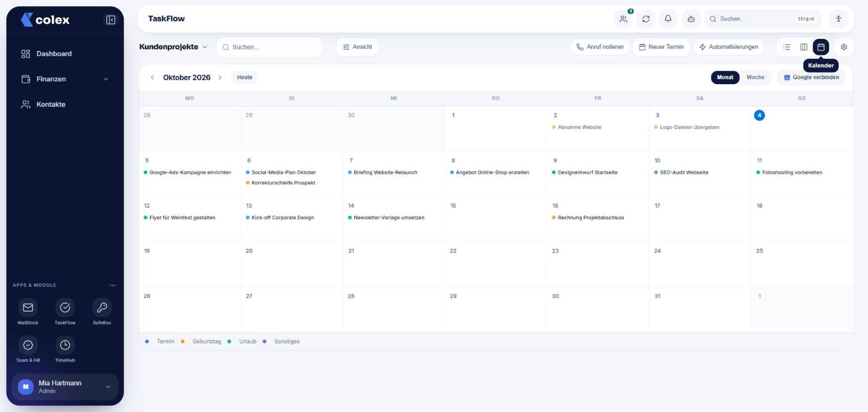Open the Team & HR module
The width and height of the screenshot is (868, 412).
click(28, 349)
